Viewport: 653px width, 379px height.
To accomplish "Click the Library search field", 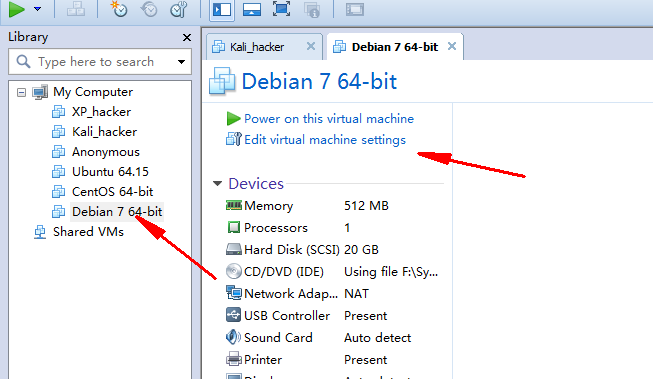I will 100,62.
